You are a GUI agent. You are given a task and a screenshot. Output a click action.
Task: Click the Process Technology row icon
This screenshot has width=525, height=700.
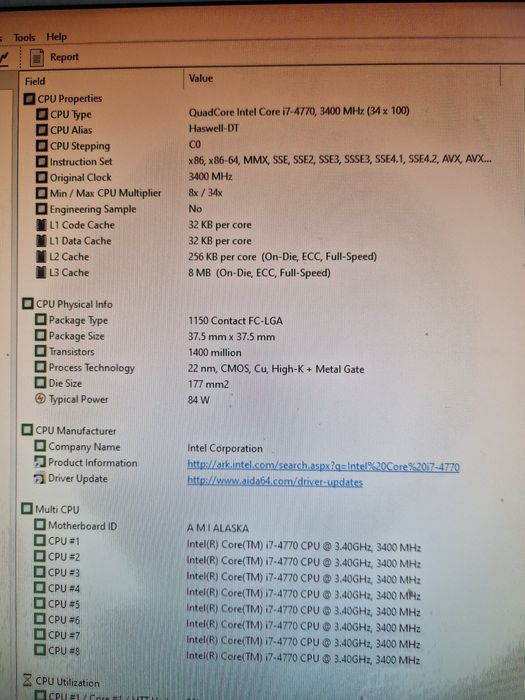point(40,367)
